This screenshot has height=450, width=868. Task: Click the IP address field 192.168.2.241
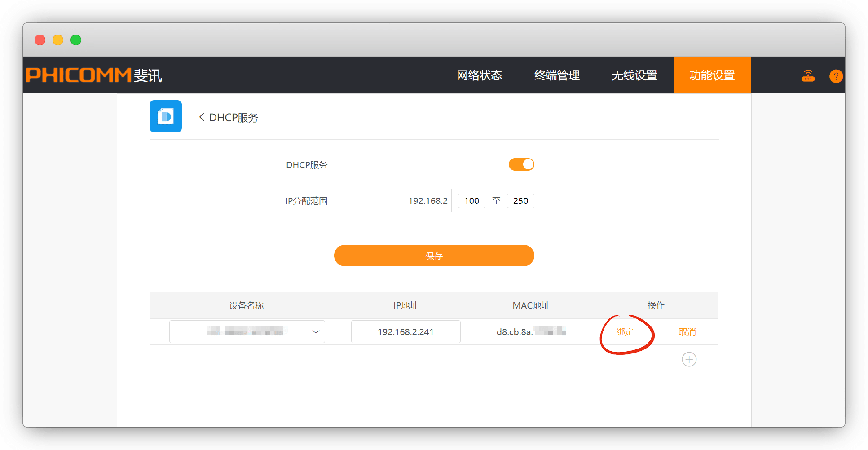coord(405,332)
